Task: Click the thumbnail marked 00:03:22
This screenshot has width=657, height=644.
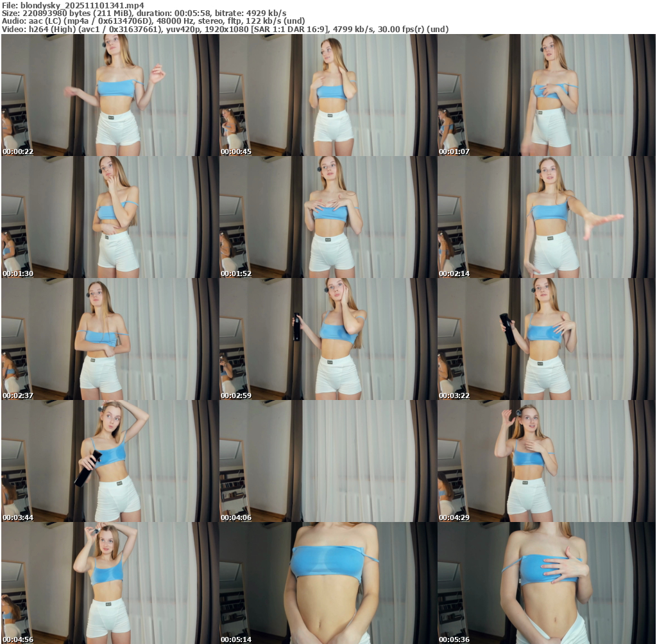Action: [x=546, y=339]
